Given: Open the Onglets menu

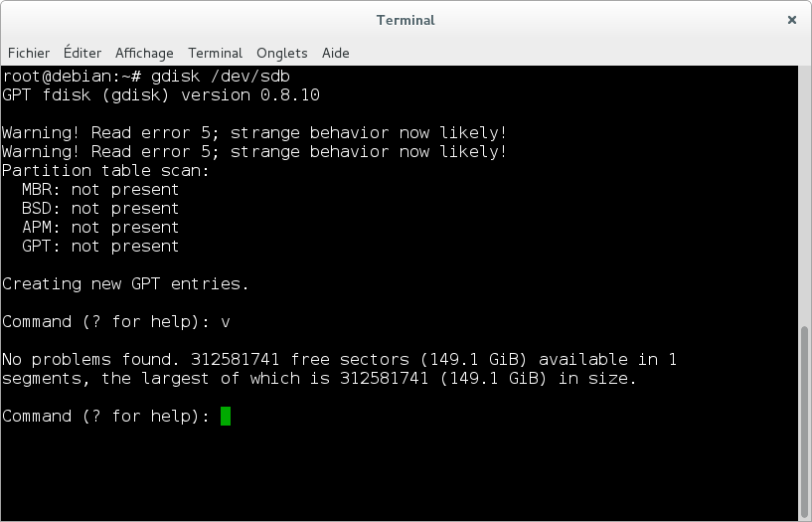Looking at the screenshot, I should [281, 53].
